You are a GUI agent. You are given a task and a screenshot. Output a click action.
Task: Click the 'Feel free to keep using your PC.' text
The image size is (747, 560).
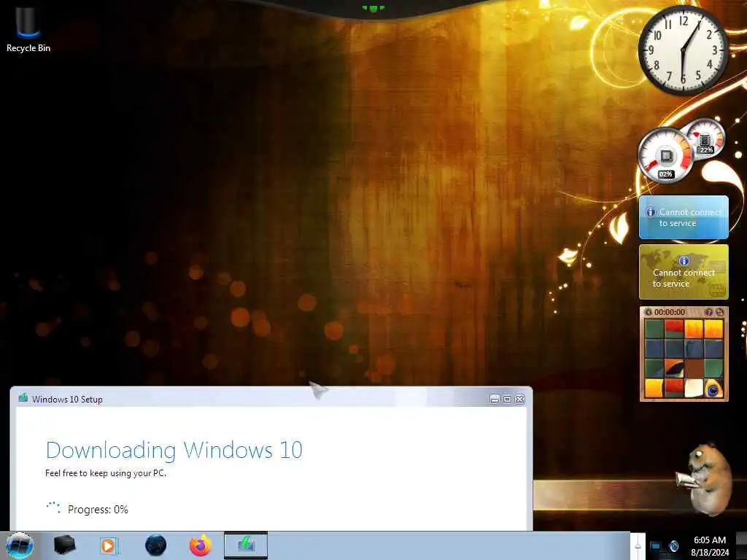coord(106,473)
